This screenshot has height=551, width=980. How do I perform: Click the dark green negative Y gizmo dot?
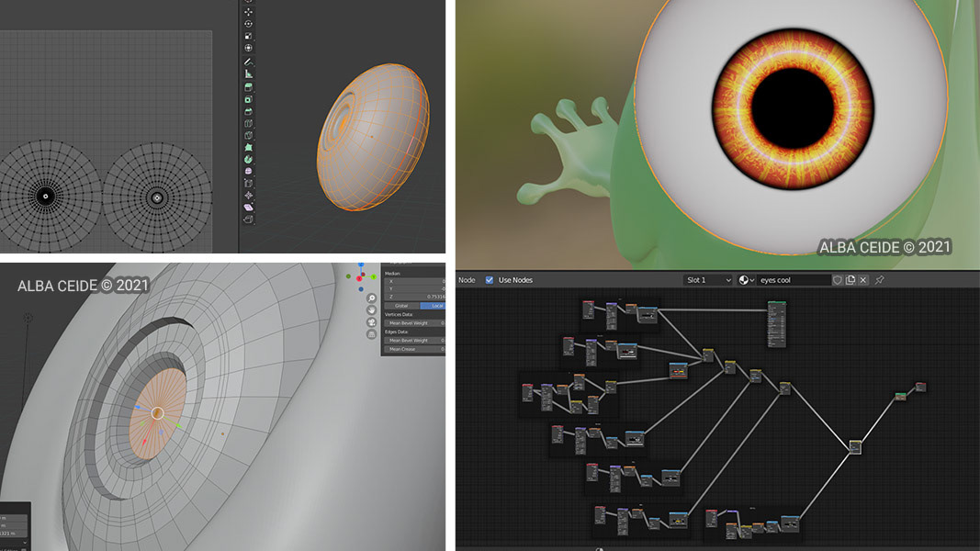click(348, 276)
